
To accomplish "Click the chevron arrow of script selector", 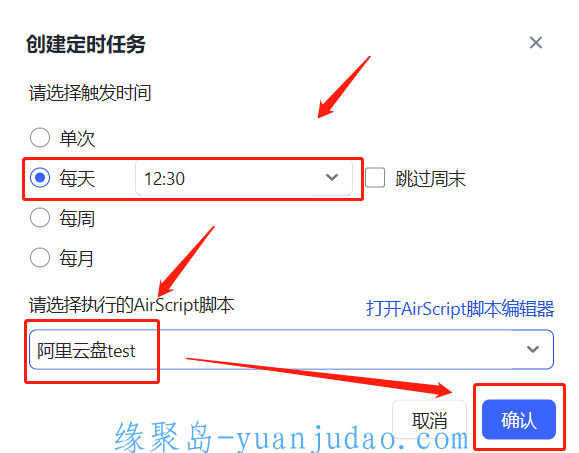I will point(532,349).
